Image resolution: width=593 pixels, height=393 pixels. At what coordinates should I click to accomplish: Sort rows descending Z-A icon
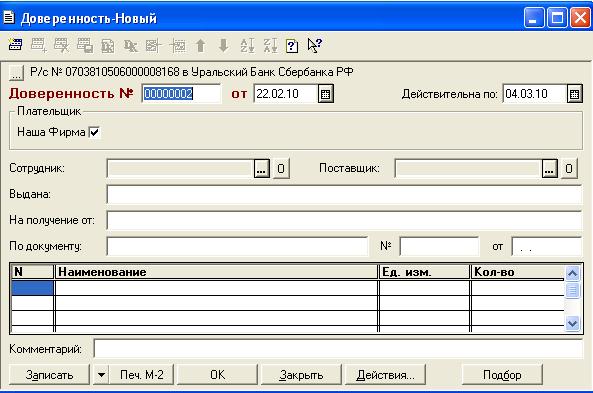pos(270,46)
